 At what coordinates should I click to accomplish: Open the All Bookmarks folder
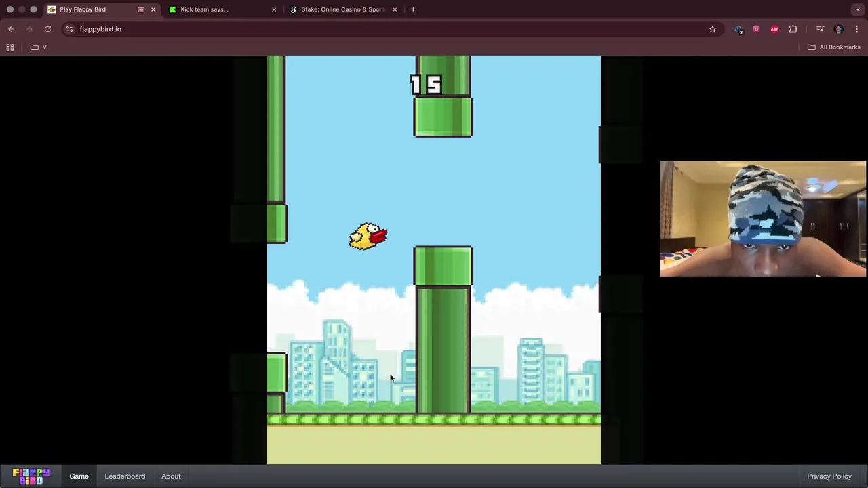[x=834, y=47]
